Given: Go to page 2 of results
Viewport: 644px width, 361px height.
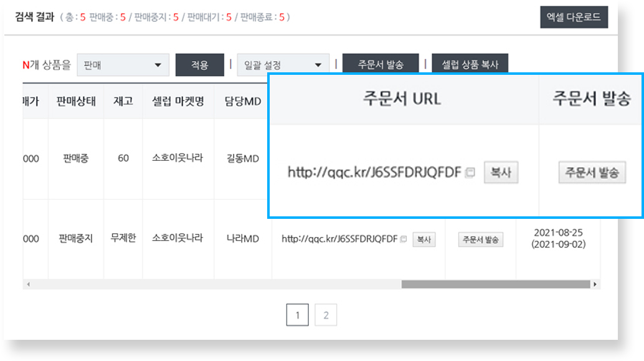Looking at the screenshot, I should tap(326, 314).
